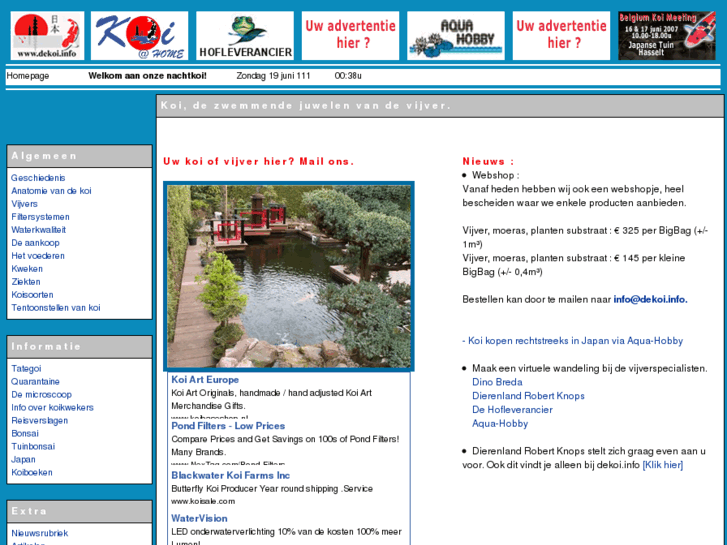Open the Koi Art Europe ad link

(x=205, y=379)
